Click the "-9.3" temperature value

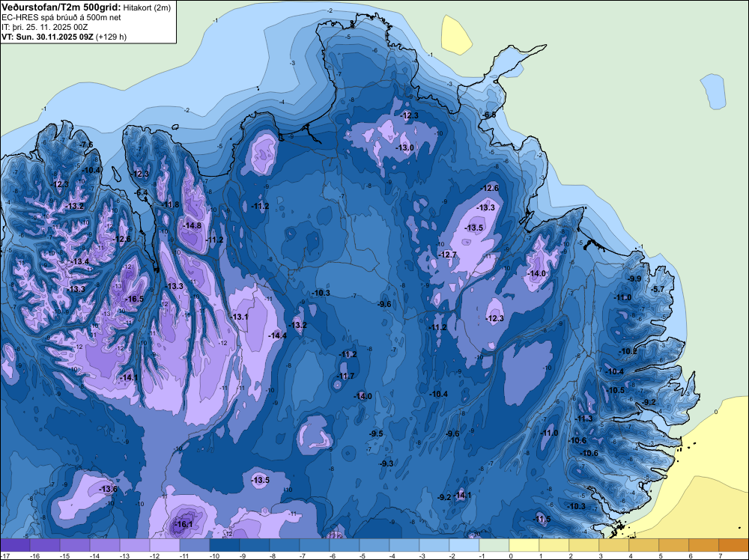click(x=387, y=463)
